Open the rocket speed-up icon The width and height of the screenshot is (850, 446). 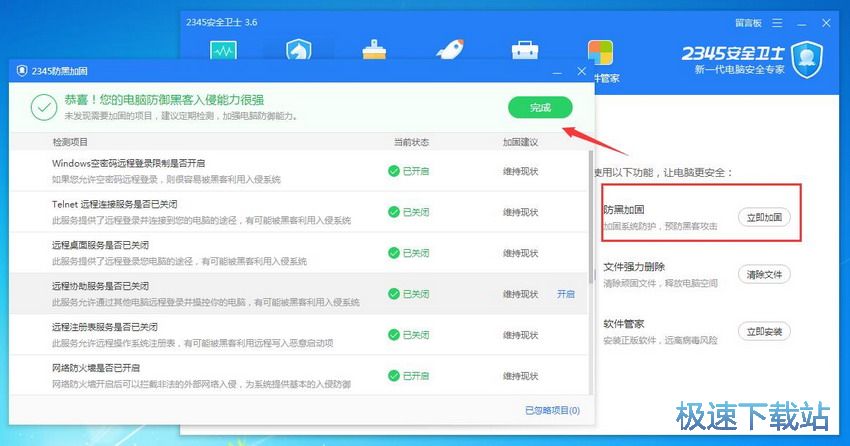[449, 49]
